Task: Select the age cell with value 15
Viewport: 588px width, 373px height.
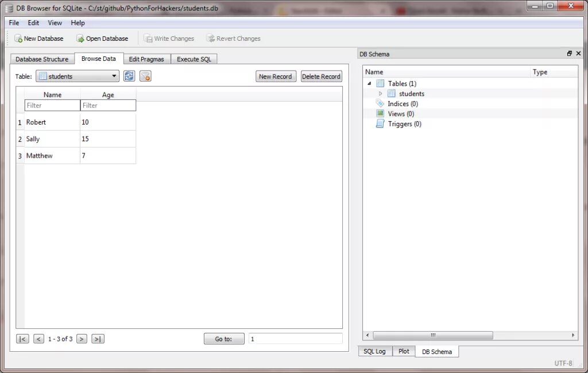Action: coord(108,139)
